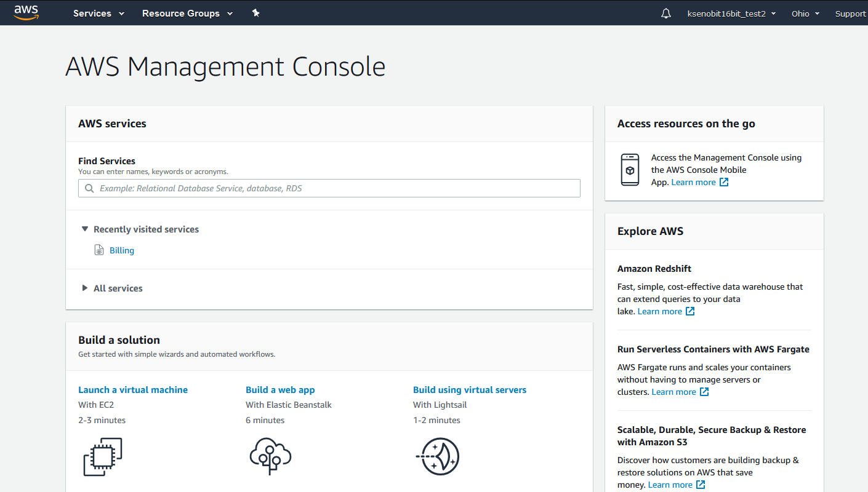Click the Launch a virtual machine link
Viewport: 868px width, 492px height.
click(133, 390)
